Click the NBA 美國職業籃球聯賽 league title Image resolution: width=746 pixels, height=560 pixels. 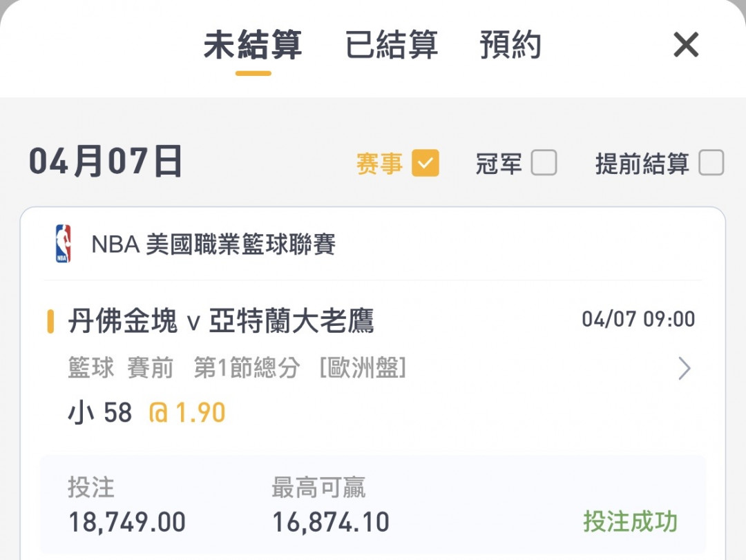point(213,244)
